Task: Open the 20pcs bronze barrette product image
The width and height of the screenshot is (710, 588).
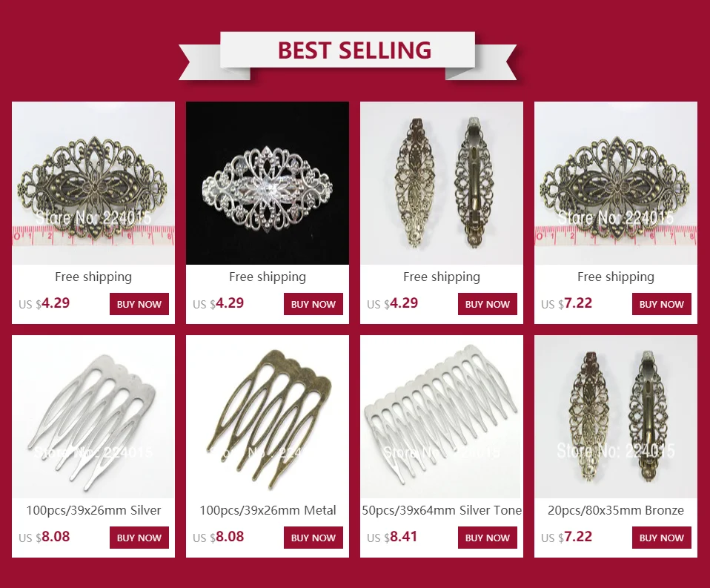Action: [x=616, y=417]
